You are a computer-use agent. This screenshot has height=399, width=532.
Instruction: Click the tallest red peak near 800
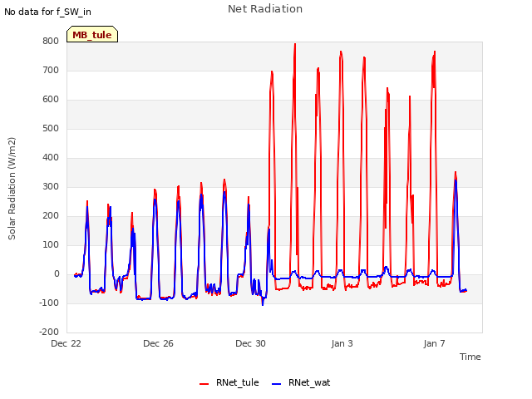[295, 44]
